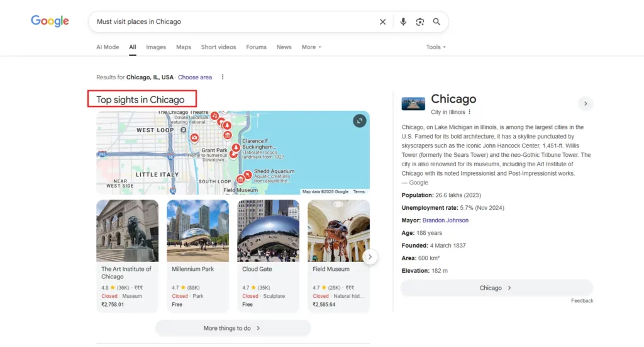The height and width of the screenshot is (347, 644).
Task: Open Brandon Johnson mayor link
Action: tap(445, 220)
